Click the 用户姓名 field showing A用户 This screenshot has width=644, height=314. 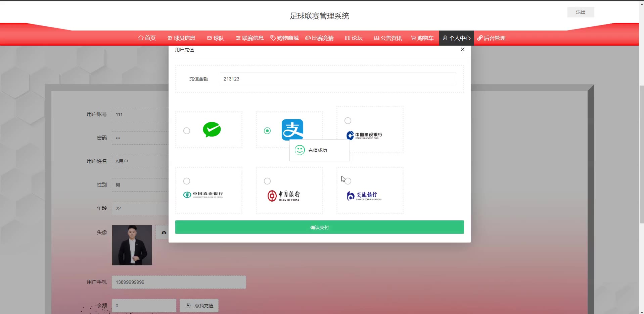(140, 161)
